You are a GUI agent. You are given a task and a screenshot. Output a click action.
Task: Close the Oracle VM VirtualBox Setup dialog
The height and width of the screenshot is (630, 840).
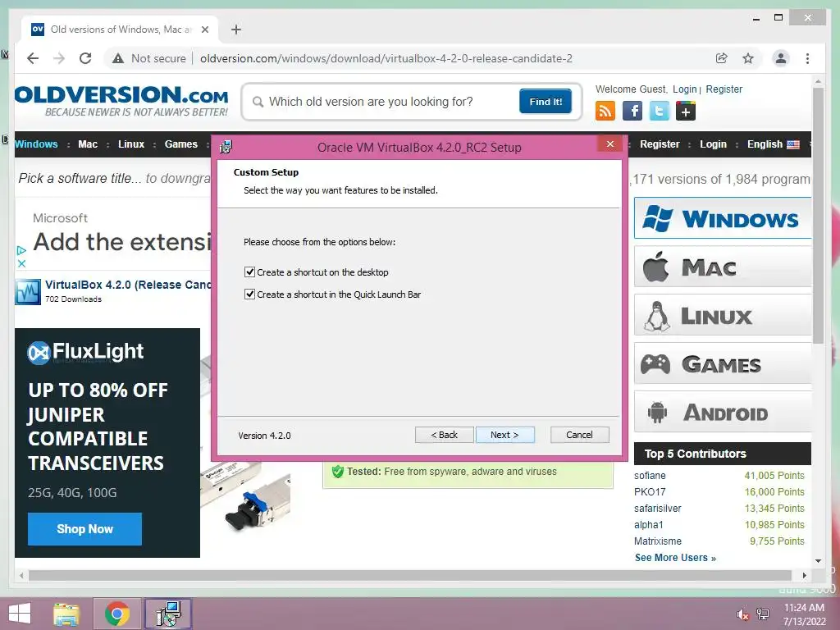610,144
